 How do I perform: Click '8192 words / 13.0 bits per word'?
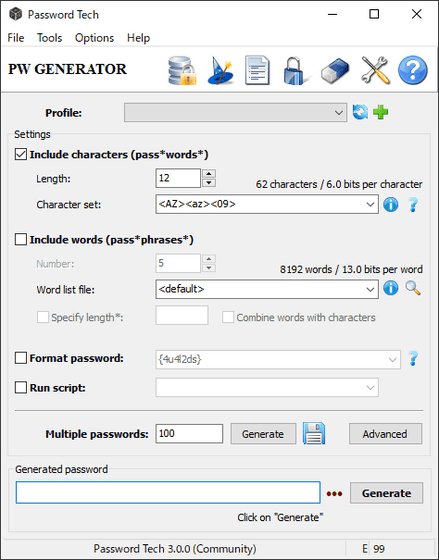click(351, 269)
